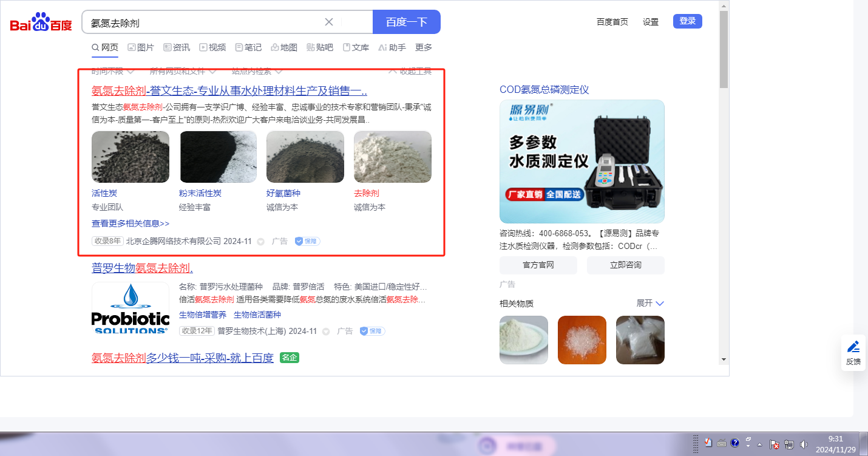This screenshot has height=456, width=868.
Task: Open the 好氧菌种 link
Action: [283, 193]
